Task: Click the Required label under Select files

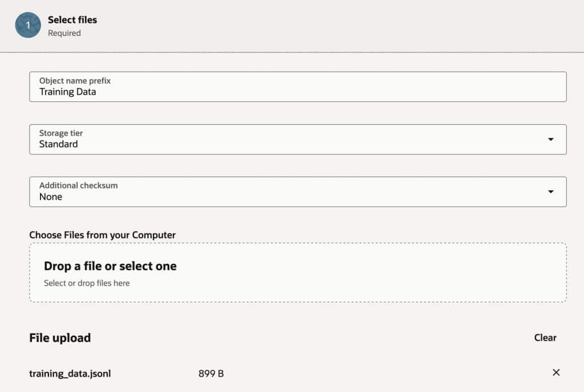Action: 64,33
